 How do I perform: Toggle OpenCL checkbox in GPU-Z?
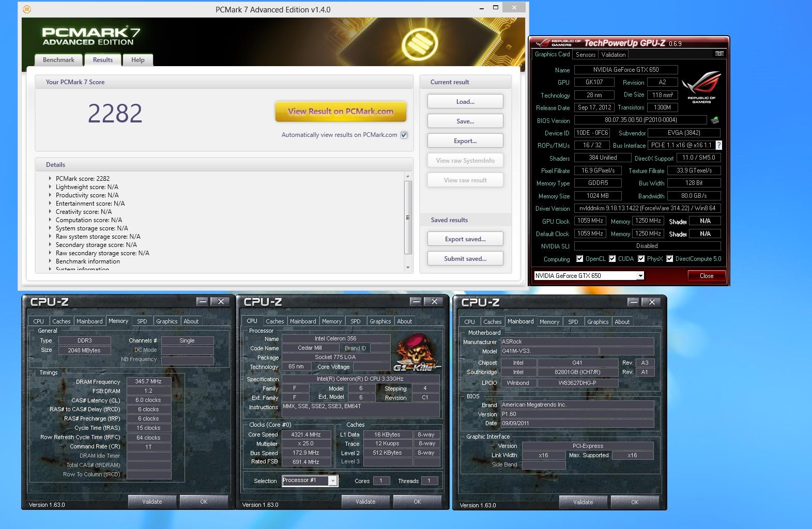coord(580,259)
